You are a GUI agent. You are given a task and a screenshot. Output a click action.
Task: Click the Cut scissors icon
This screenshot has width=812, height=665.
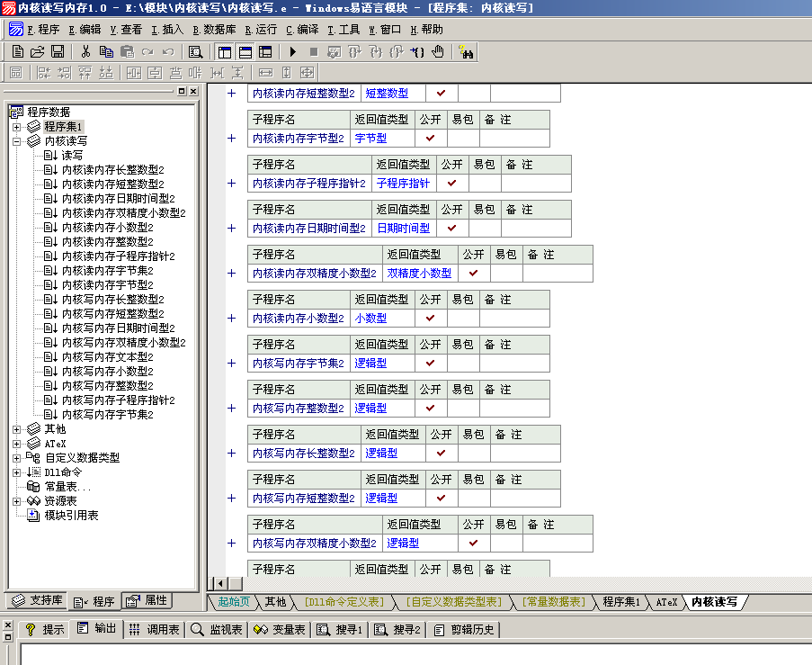coord(85,52)
